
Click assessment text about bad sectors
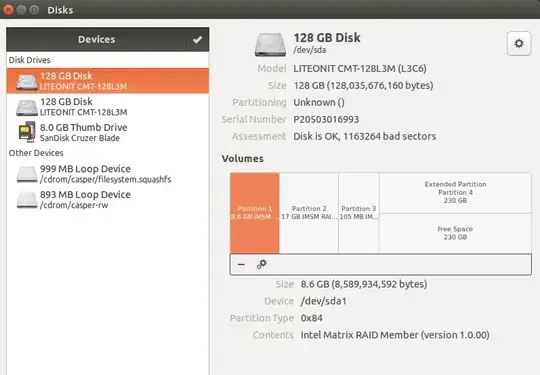coord(365,136)
